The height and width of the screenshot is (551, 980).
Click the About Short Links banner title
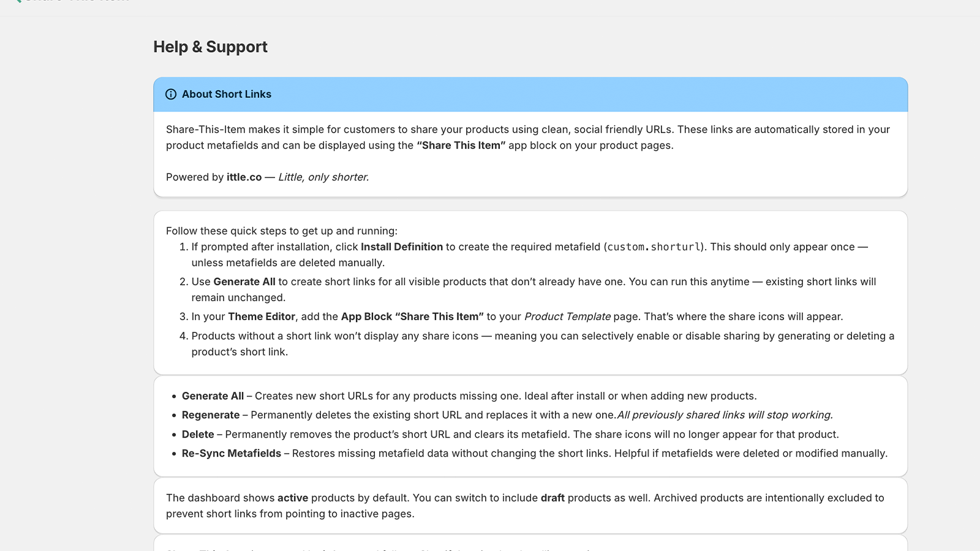[x=226, y=94]
